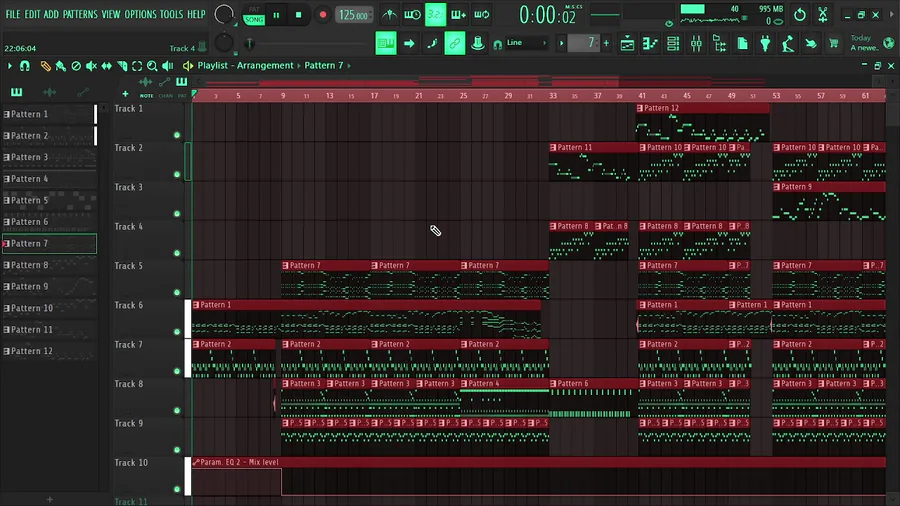Toggle playlist snap magnet icon

click(x=25, y=66)
